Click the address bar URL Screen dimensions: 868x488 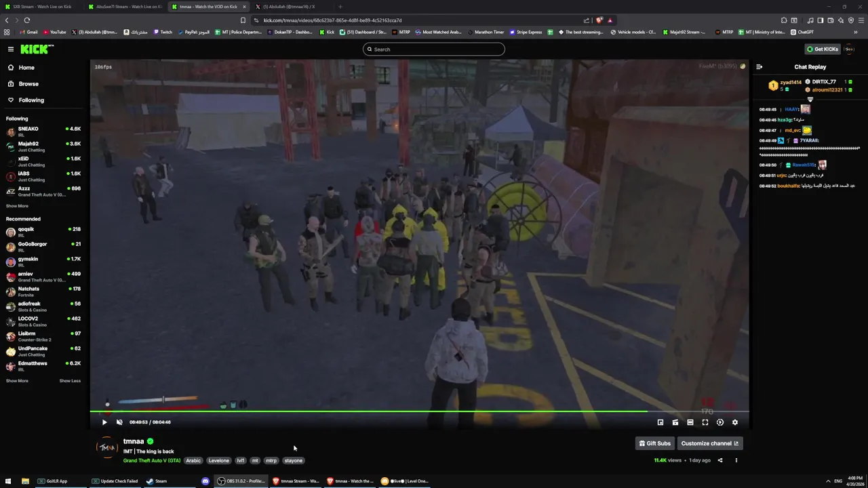click(x=332, y=20)
